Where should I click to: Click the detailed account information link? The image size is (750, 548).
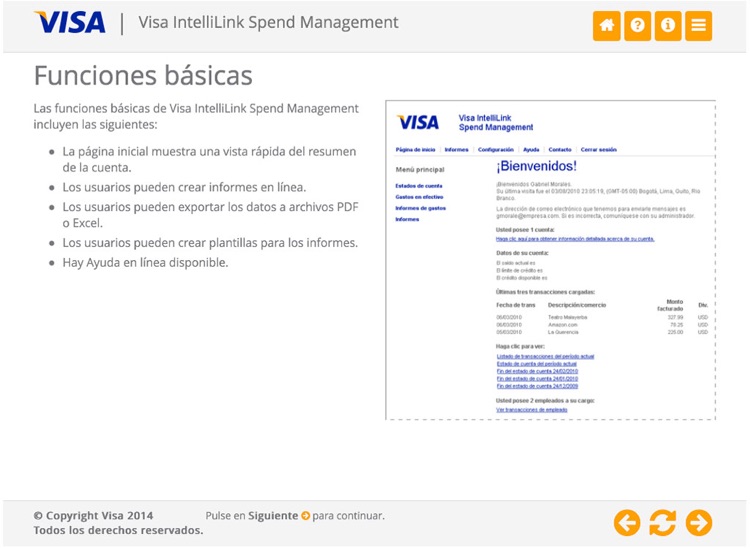coord(575,239)
